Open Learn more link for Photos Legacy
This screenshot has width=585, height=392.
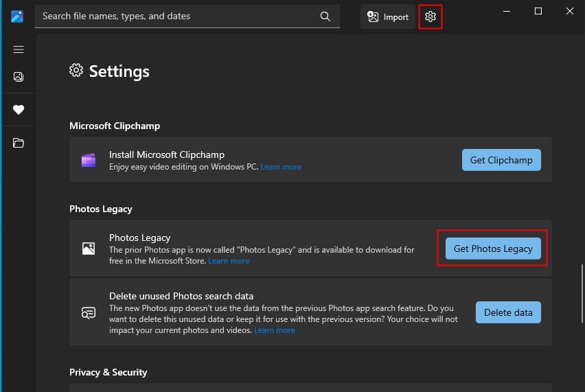coord(229,261)
